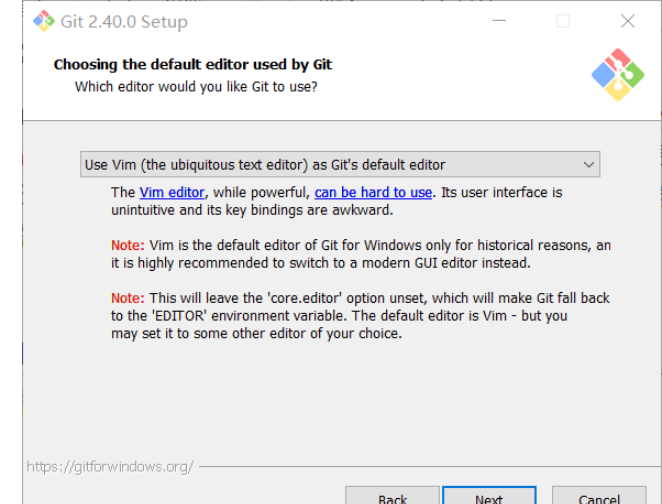This screenshot has height=504, width=662.
Task: Proceed with the Next button
Action: point(489,498)
